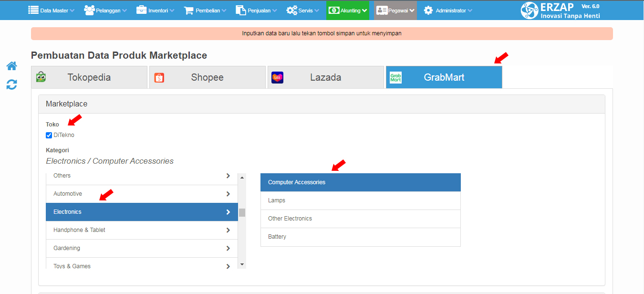This screenshot has width=644, height=294.
Task: Expand the Akunting menu arrow
Action: click(365, 10)
